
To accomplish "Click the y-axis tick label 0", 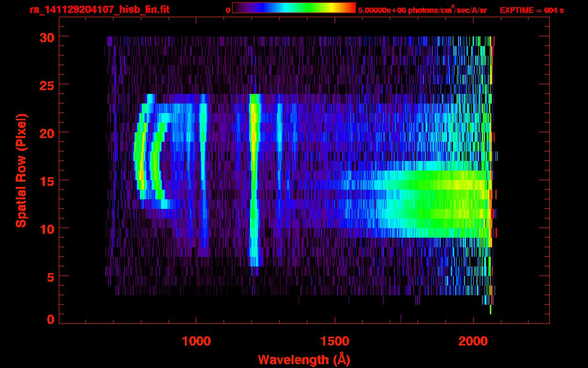I will tap(51, 320).
